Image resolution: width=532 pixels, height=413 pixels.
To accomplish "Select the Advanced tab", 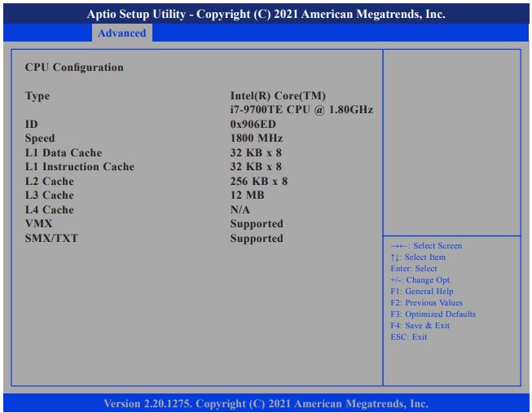I will pos(121,33).
